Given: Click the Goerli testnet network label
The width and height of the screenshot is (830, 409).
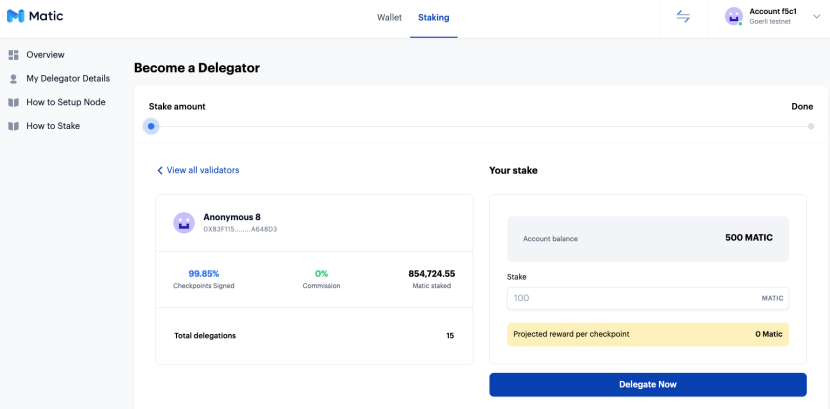Looking at the screenshot, I should [x=770, y=22].
